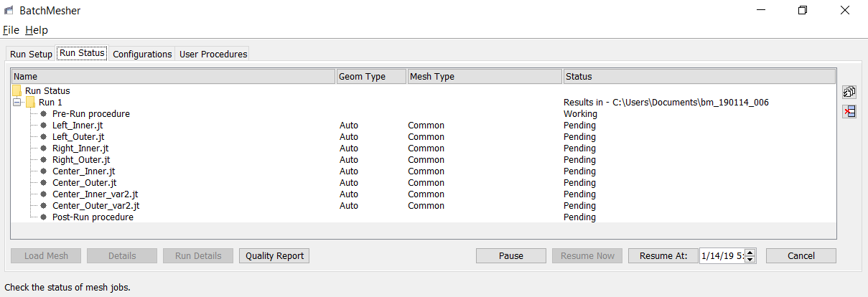Switch to the Run Setup tab

[x=31, y=54]
